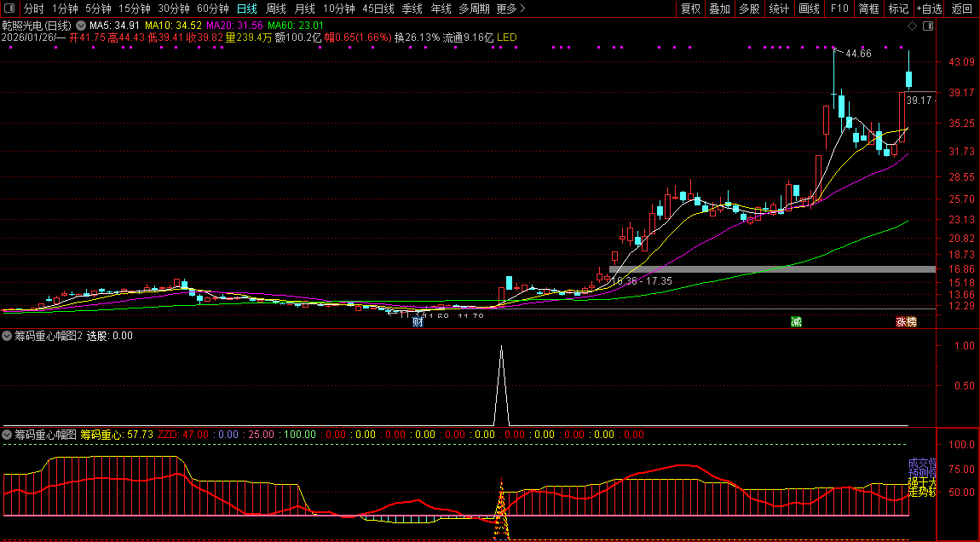Open the 筹码重心幅图 indicator dropdown arrow

tap(7, 435)
